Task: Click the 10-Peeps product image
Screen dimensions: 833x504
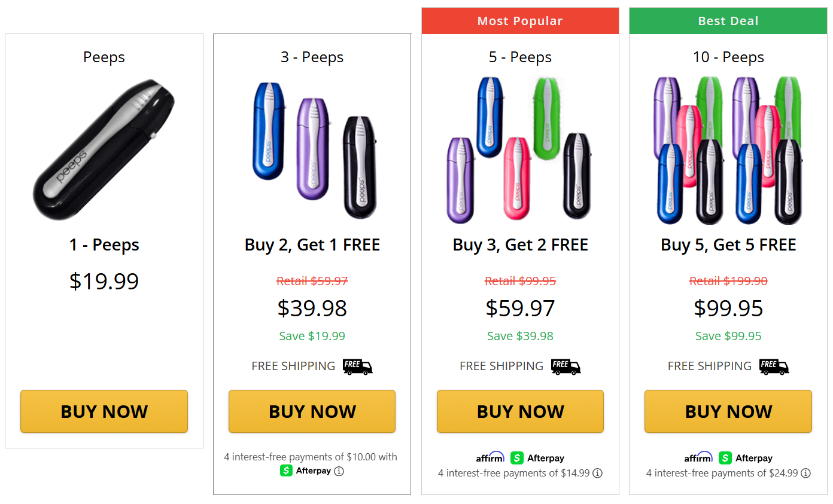Action: [x=728, y=148]
